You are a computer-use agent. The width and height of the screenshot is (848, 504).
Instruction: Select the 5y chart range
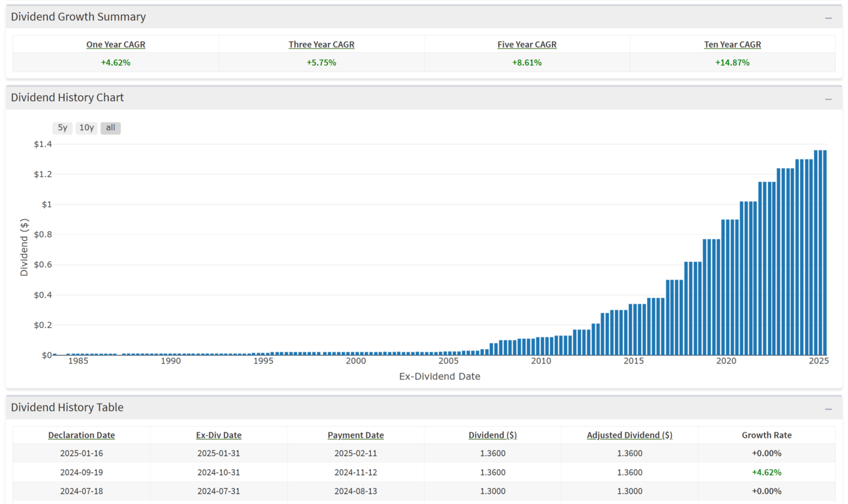click(62, 128)
